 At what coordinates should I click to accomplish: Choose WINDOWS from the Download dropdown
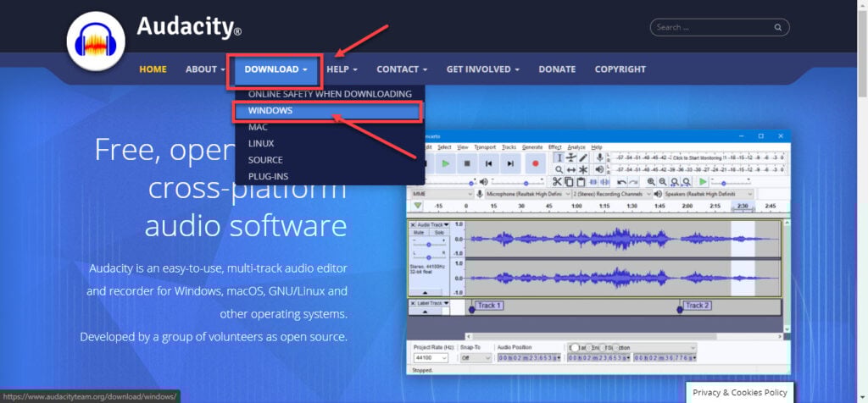(328, 110)
